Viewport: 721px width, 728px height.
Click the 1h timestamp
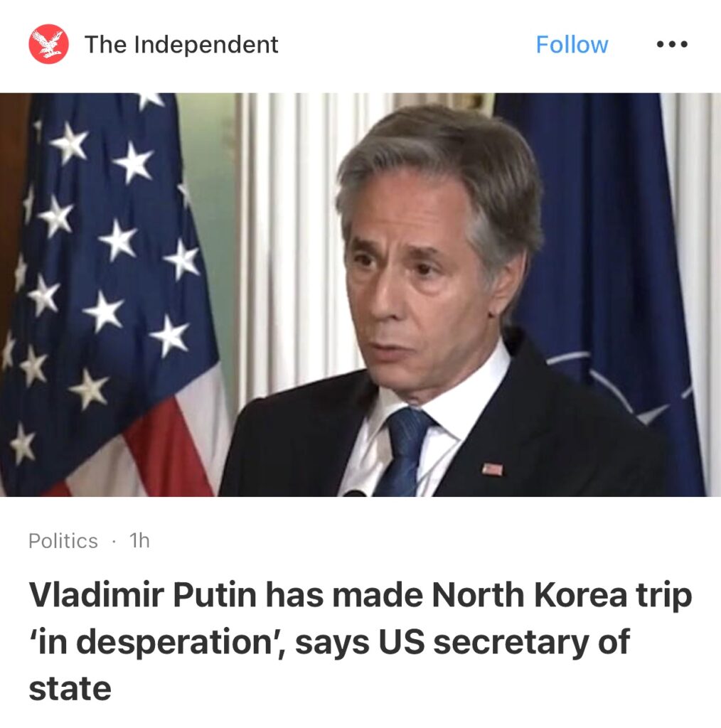click(139, 540)
